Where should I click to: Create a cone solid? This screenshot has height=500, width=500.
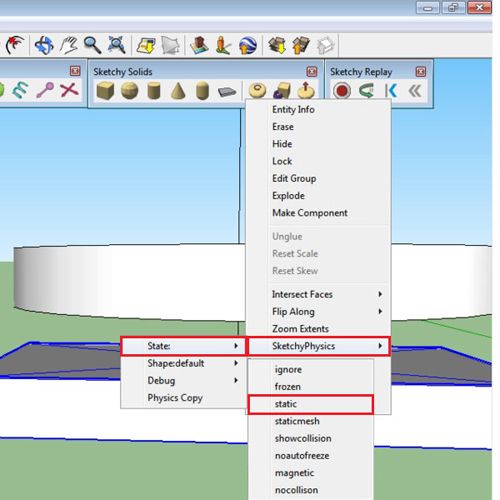click(178, 91)
